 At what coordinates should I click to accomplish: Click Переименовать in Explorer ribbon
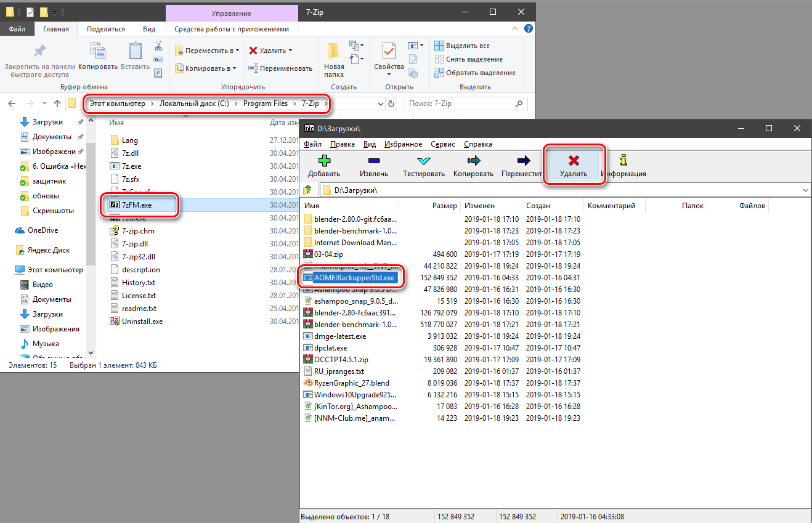coord(280,68)
